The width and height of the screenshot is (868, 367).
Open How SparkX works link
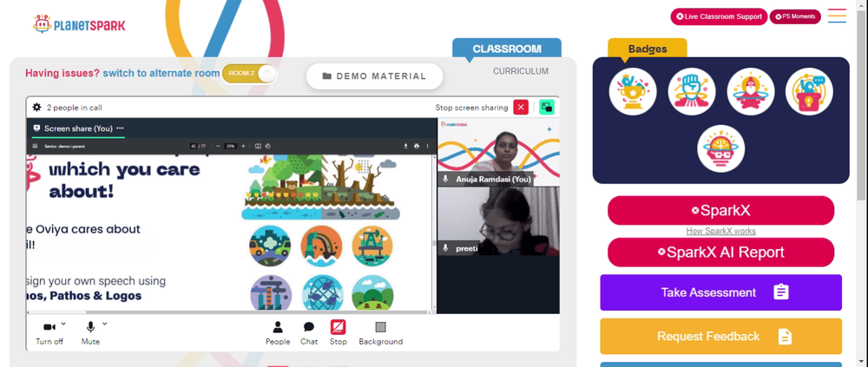pos(720,232)
